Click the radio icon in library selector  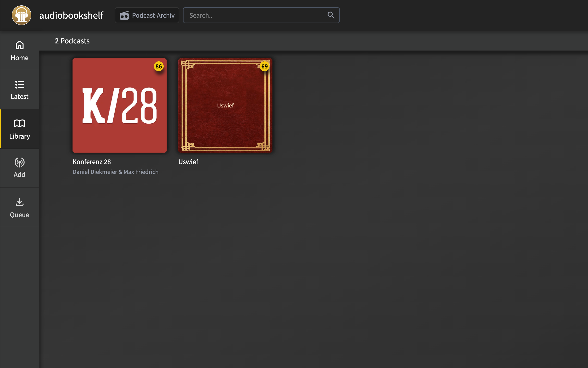pos(124,15)
